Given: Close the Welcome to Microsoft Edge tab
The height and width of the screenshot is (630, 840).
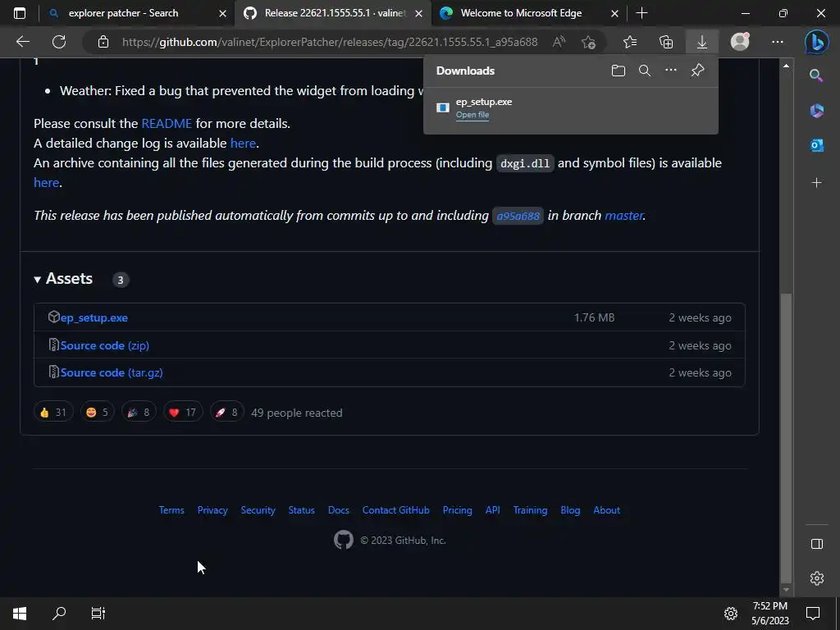Looking at the screenshot, I should [x=614, y=13].
